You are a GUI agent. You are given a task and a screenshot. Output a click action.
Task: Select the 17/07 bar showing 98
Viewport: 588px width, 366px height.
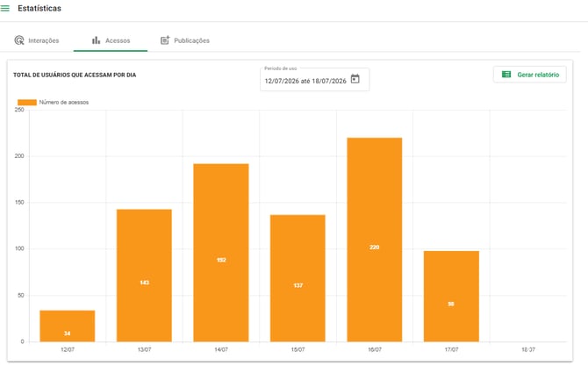click(x=451, y=297)
